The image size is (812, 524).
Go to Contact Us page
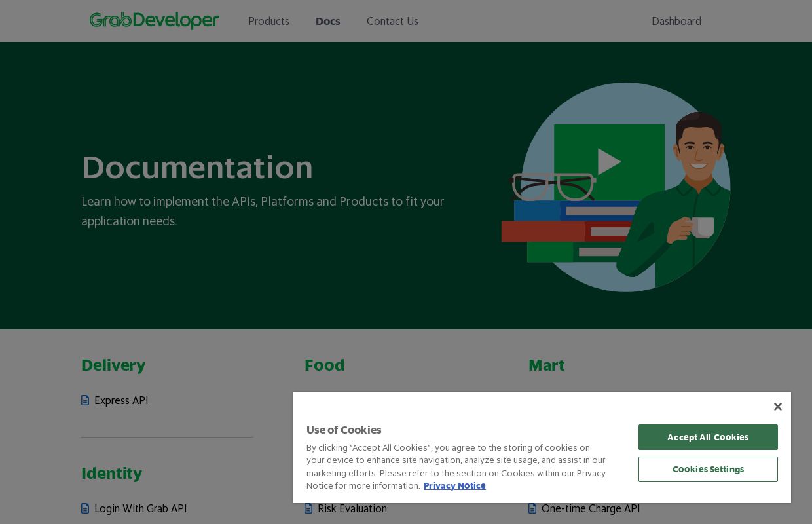click(x=392, y=21)
